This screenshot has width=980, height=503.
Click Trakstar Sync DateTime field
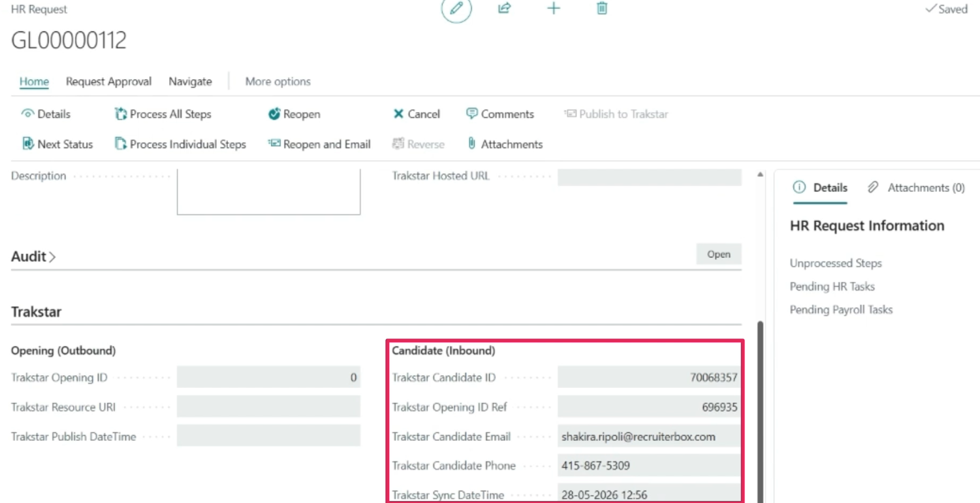650,494
